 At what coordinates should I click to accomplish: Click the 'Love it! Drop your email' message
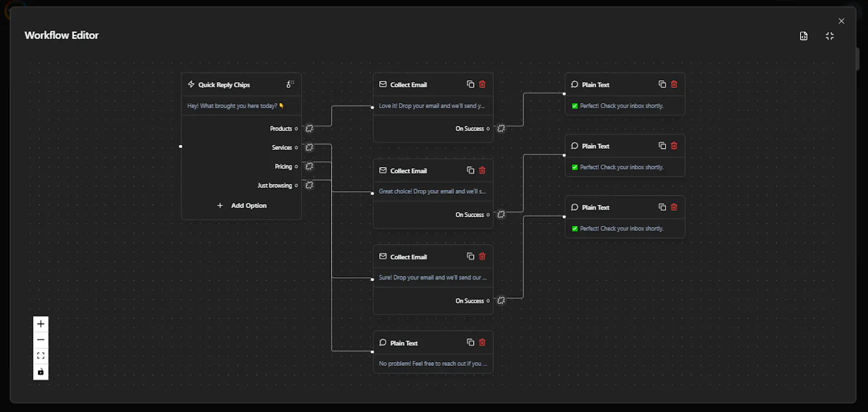tap(432, 106)
